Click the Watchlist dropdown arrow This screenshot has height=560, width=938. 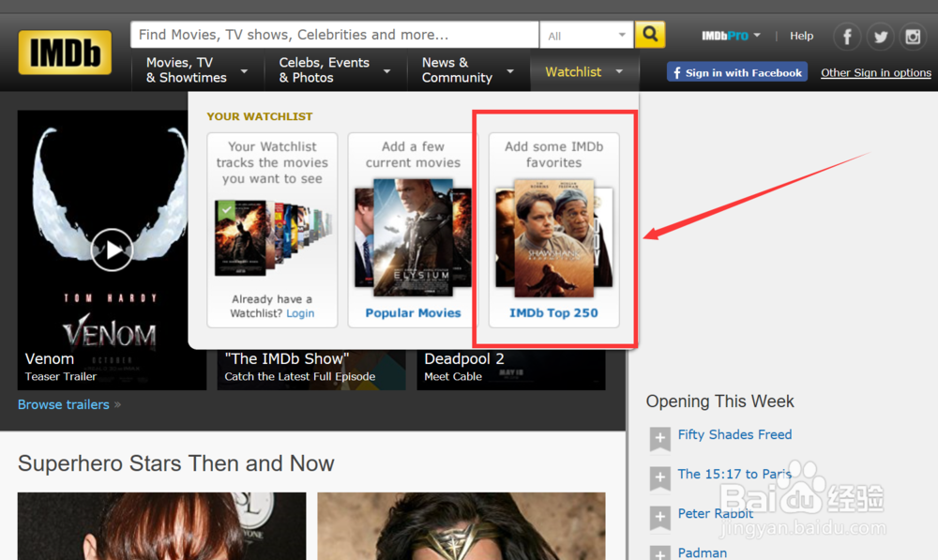(619, 71)
